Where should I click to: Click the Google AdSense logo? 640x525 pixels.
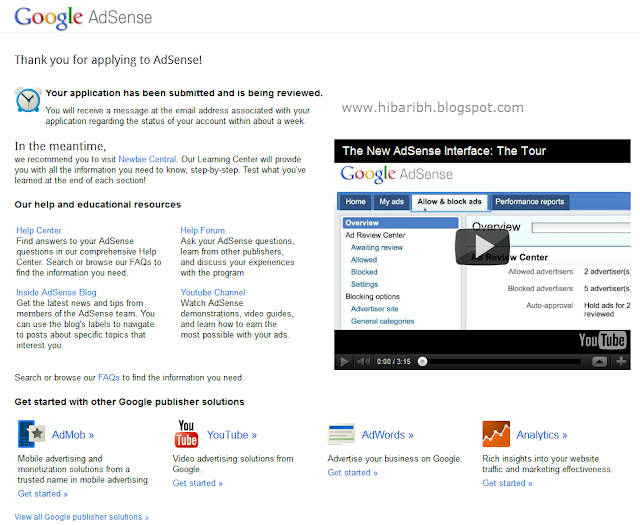(x=83, y=18)
